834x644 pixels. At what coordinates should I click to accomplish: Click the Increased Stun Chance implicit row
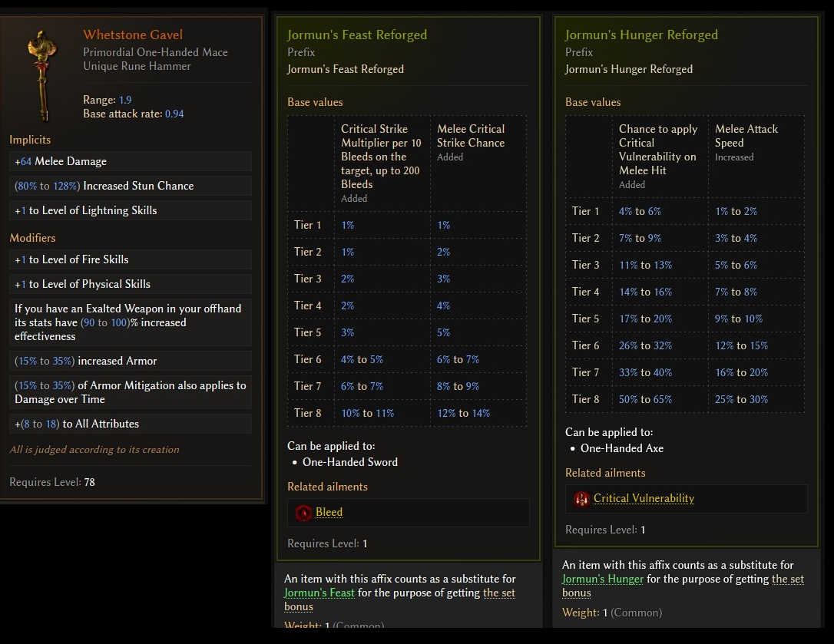(x=132, y=186)
